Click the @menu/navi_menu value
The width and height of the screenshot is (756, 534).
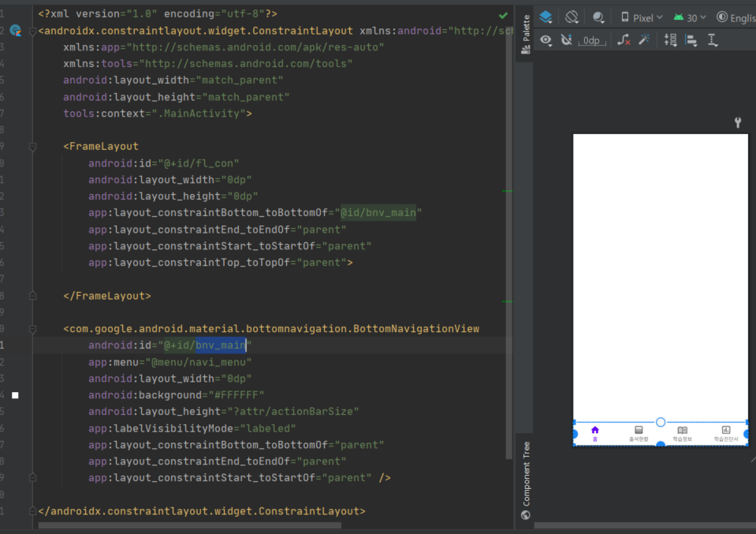[198, 362]
